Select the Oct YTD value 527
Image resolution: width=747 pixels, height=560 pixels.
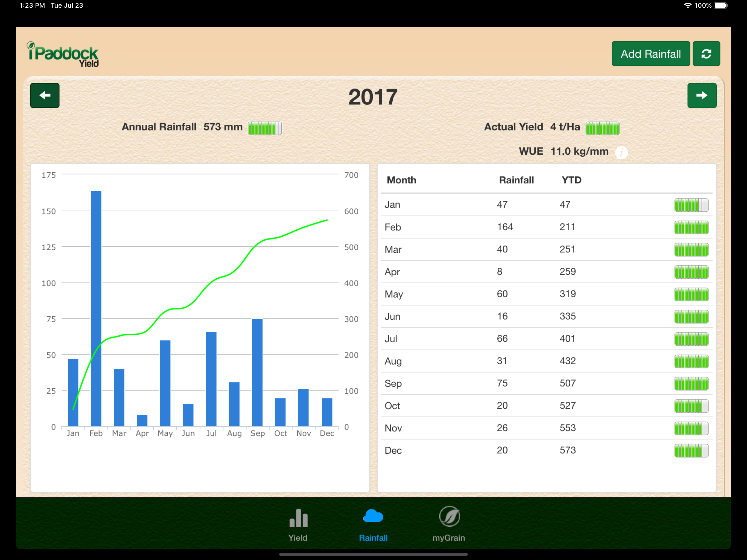pyautogui.click(x=567, y=405)
